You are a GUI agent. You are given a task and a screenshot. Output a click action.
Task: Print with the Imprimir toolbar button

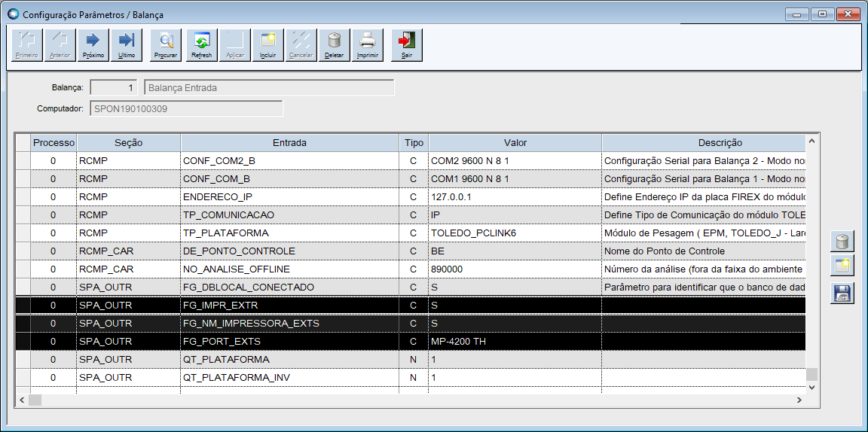[x=368, y=45]
